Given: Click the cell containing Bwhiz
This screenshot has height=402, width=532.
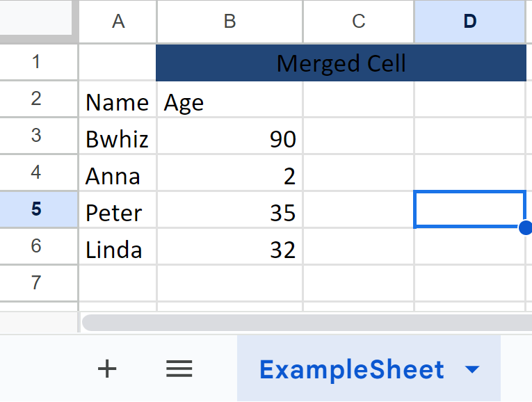Looking at the screenshot, I should 118,139.
